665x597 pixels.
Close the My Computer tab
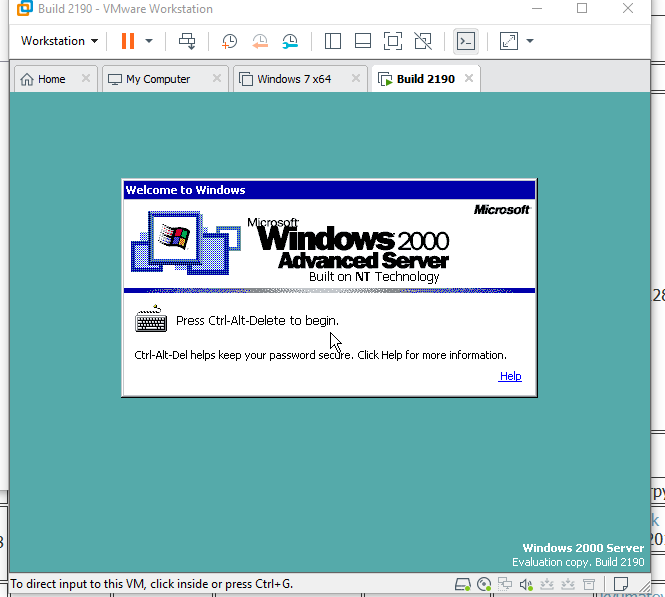[x=217, y=78]
